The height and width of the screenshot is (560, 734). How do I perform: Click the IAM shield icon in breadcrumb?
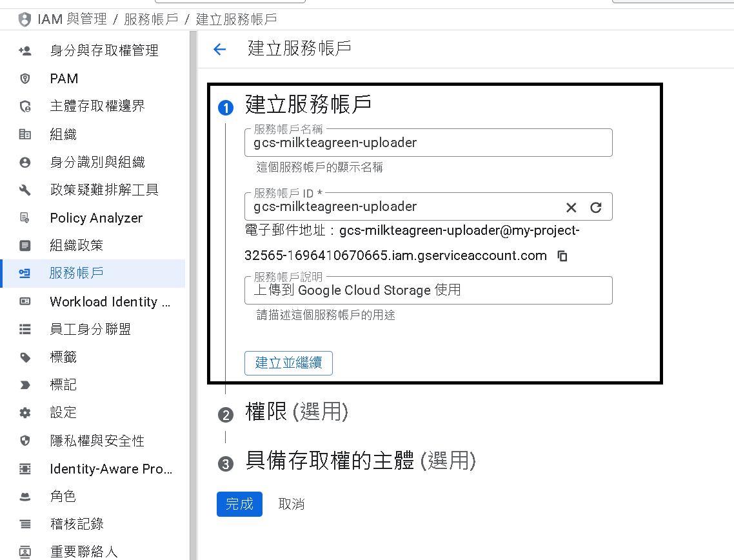pos(25,19)
